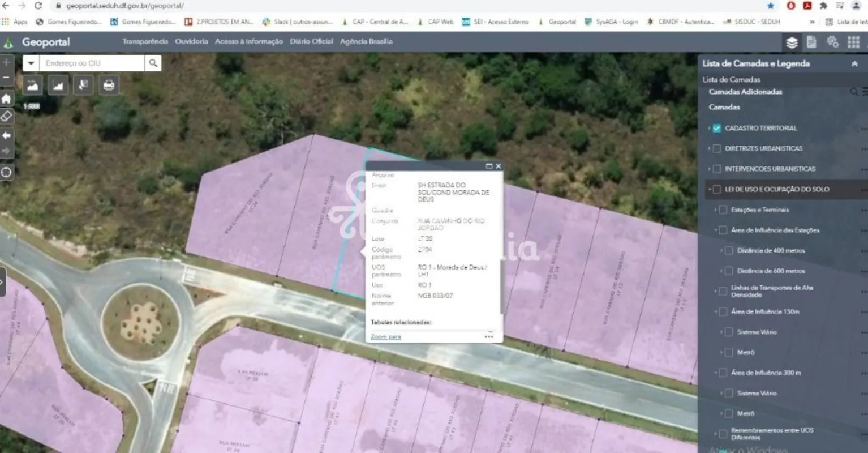The width and height of the screenshot is (868, 453).
Task: Open search source dropdown arrow
Action: click(x=31, y=63)
